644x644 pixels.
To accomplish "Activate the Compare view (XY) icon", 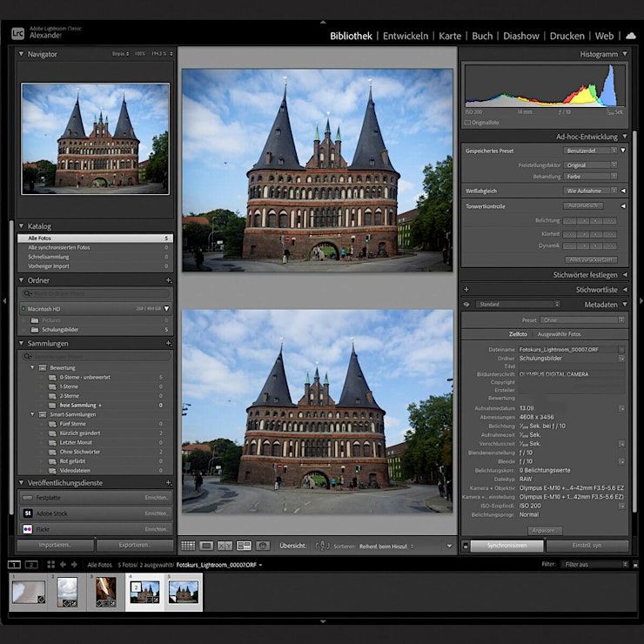I will (x=225, y=546).
